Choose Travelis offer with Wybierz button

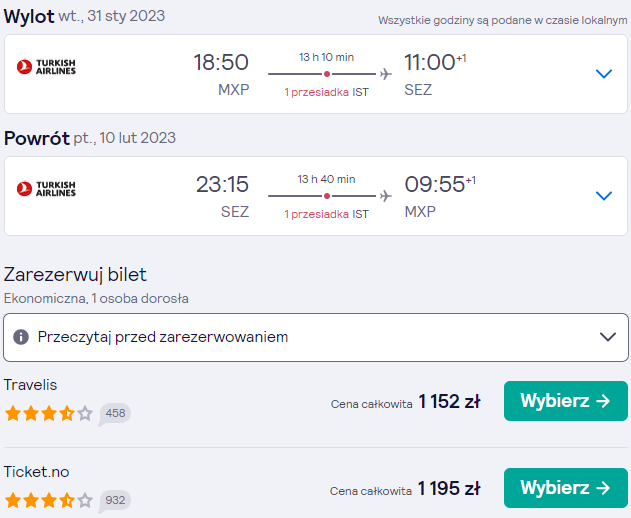coord(565,401)
